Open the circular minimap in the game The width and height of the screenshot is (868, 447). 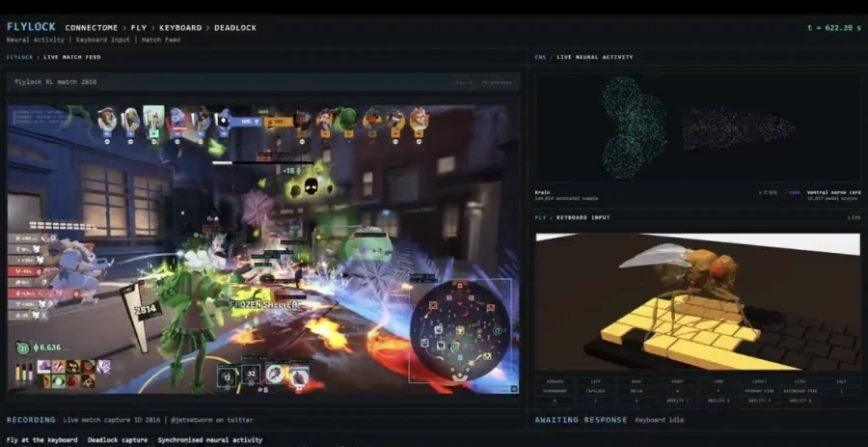pos(459,329)
